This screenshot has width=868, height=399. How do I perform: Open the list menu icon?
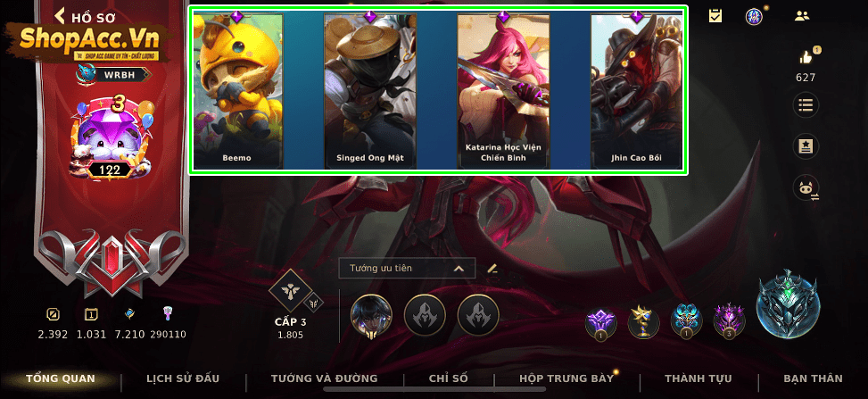(806, 104)
